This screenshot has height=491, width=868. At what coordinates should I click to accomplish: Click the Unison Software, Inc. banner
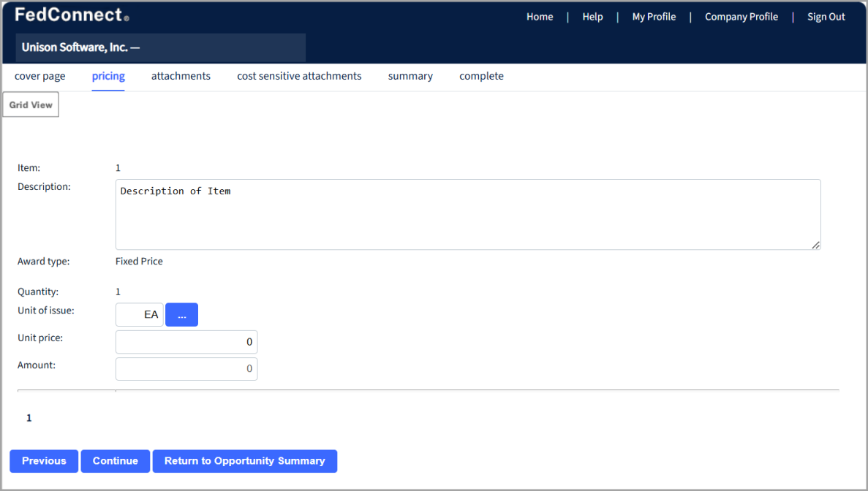[160, 47]
